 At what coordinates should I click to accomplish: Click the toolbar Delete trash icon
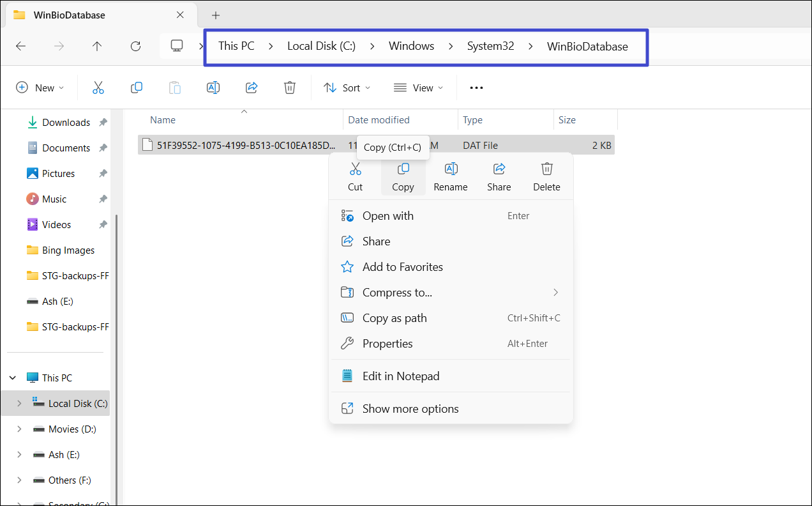point(290,88)
